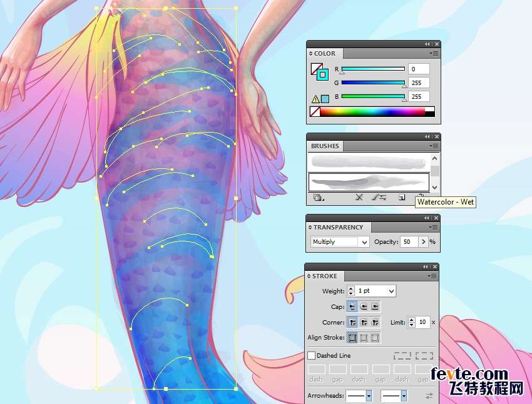Viewport: 532px width, 404px height.
Task: Collapse the Color panel with the double-arrow icon
Action: pos(427,44)
